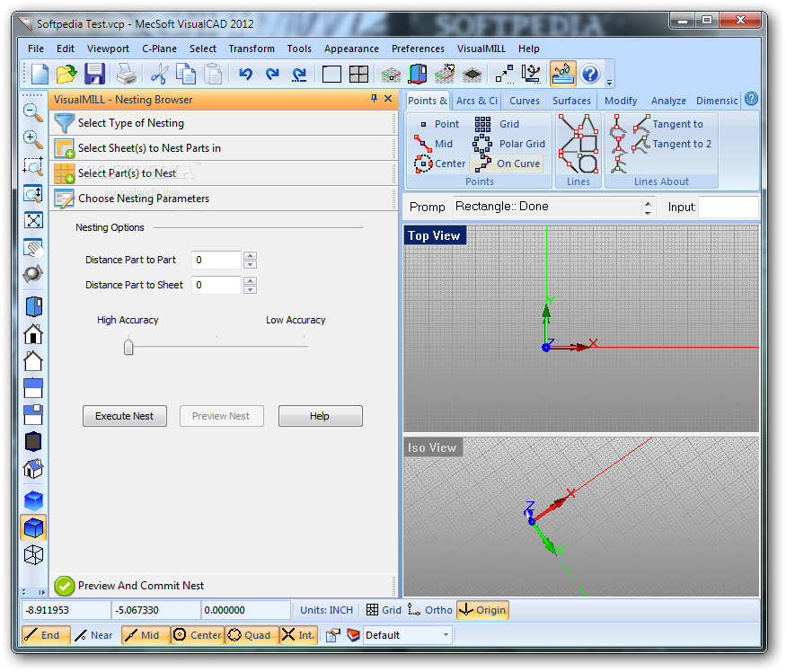Open the File menu
786x672 pixels.
[x=36, y=49]
